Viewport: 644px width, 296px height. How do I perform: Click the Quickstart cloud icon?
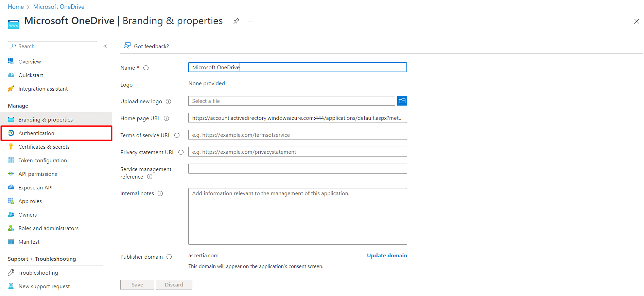[11, 75]
